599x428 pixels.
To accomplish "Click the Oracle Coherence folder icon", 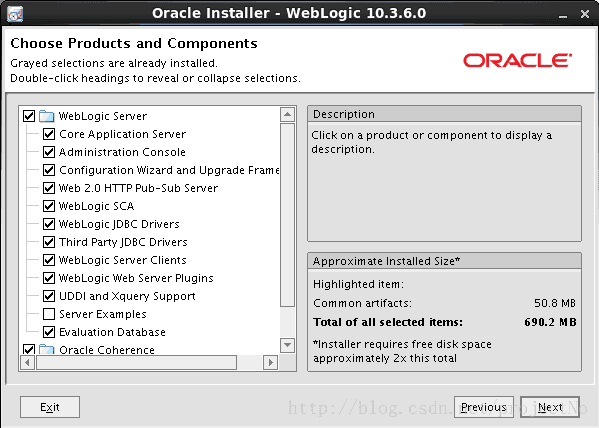I will [x=47, y=349].
